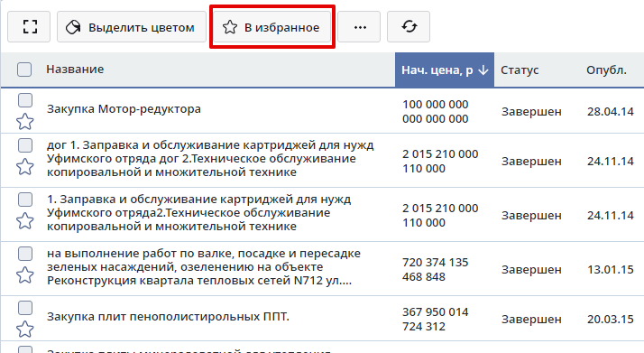Click publication date '20.03.15'
This screenshot has width=644, height=353.
click(x=611, y=320)
